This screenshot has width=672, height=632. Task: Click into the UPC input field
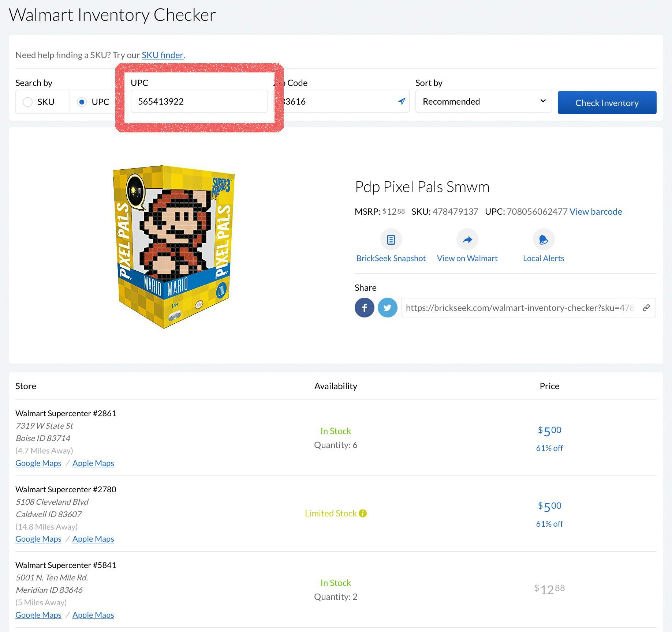point(199,101)
